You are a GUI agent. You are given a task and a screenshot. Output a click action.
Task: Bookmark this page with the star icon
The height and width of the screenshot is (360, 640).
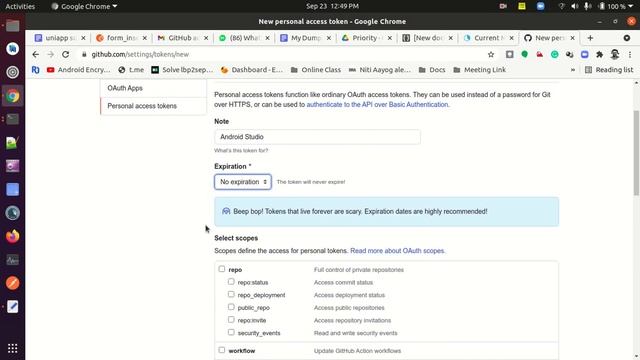tap(491, 54)
